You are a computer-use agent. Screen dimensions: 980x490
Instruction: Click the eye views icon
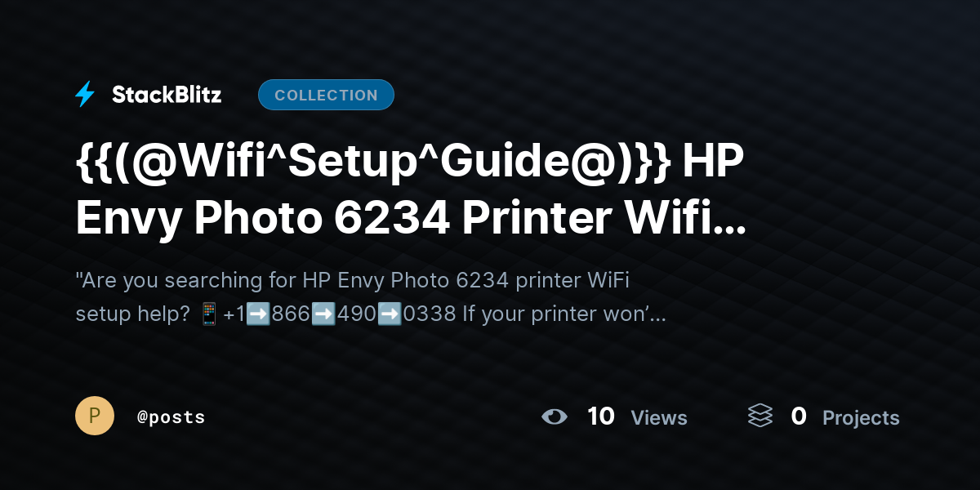555,416
